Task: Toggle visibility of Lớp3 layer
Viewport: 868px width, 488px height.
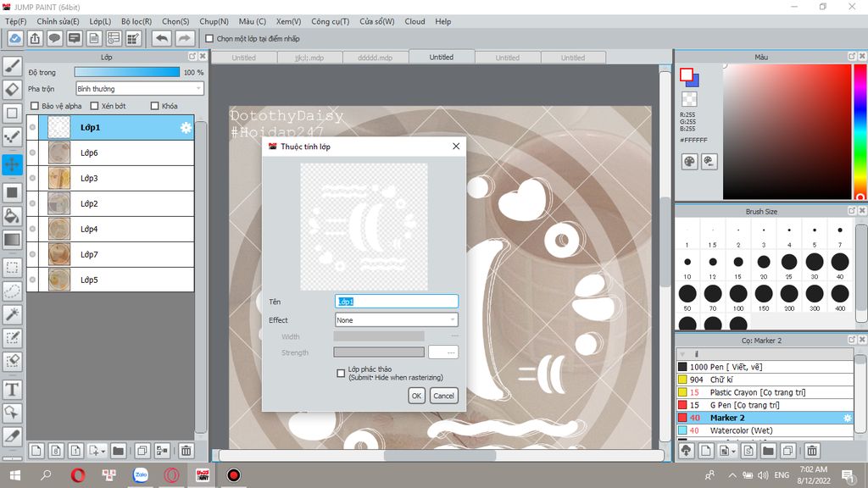Action: tap(33, 178)
